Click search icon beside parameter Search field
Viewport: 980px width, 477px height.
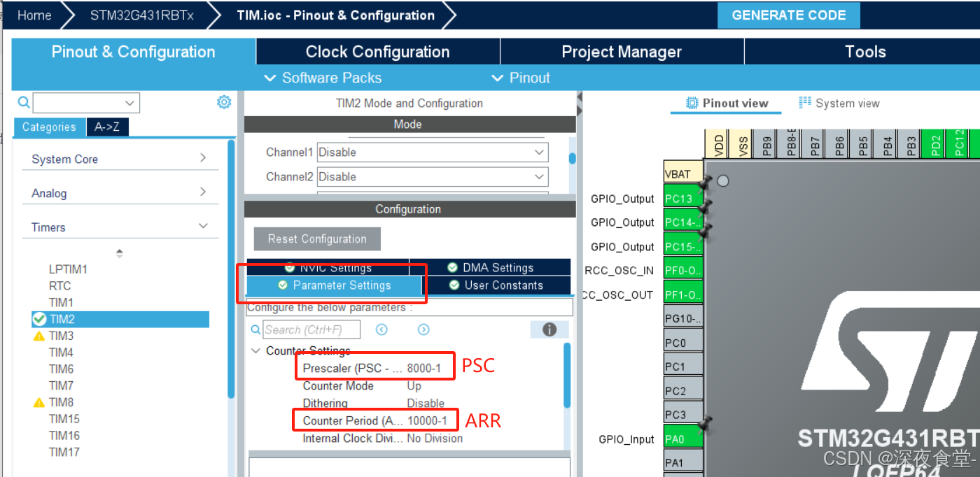tap(256, 329)
